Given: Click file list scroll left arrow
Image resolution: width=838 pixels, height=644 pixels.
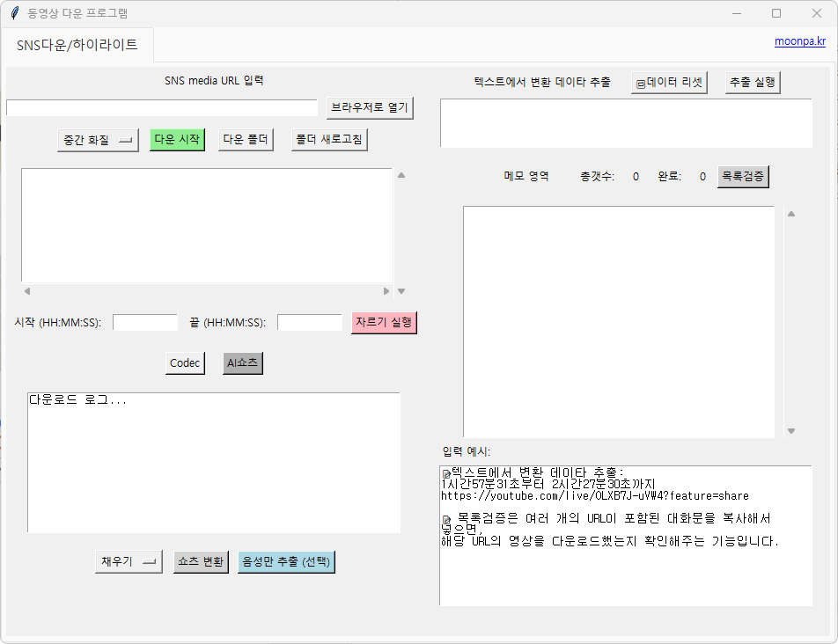Looking at the screenshot, I should tap(27, 291).
